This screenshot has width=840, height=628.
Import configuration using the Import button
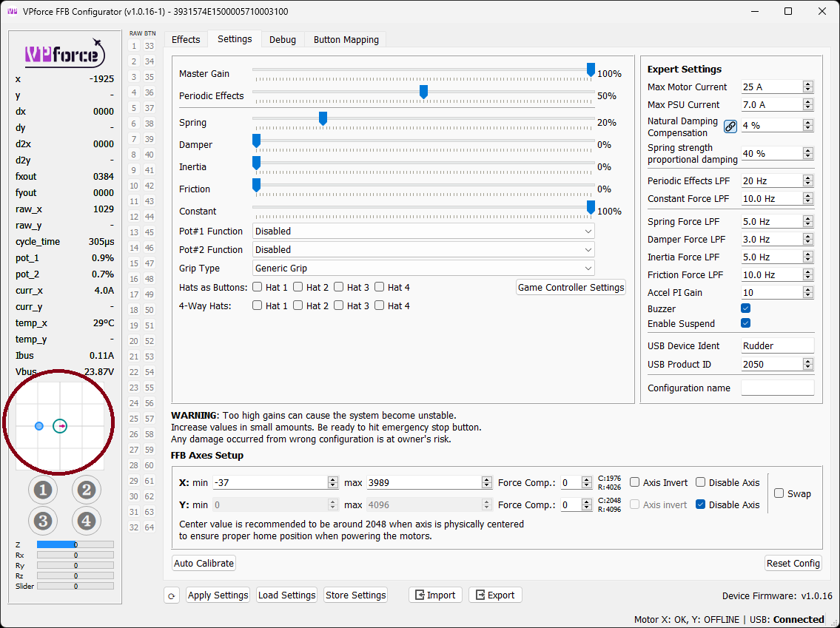[x=435, y=595]
